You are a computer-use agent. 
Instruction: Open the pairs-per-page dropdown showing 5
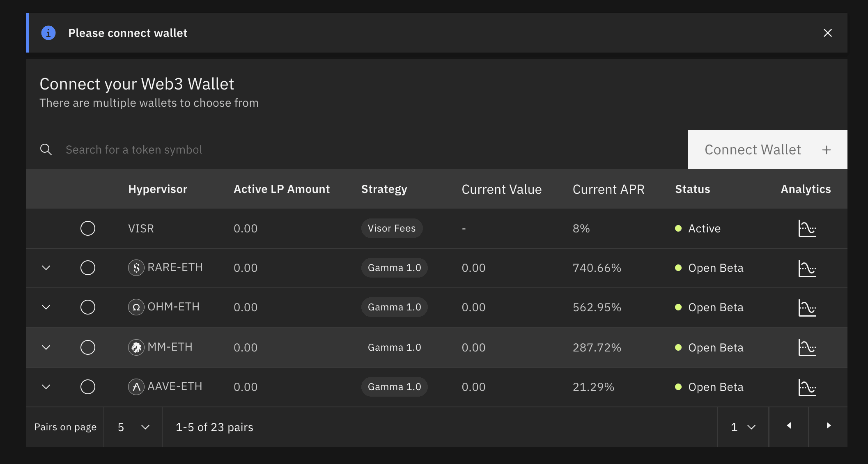tap(133, 427)
